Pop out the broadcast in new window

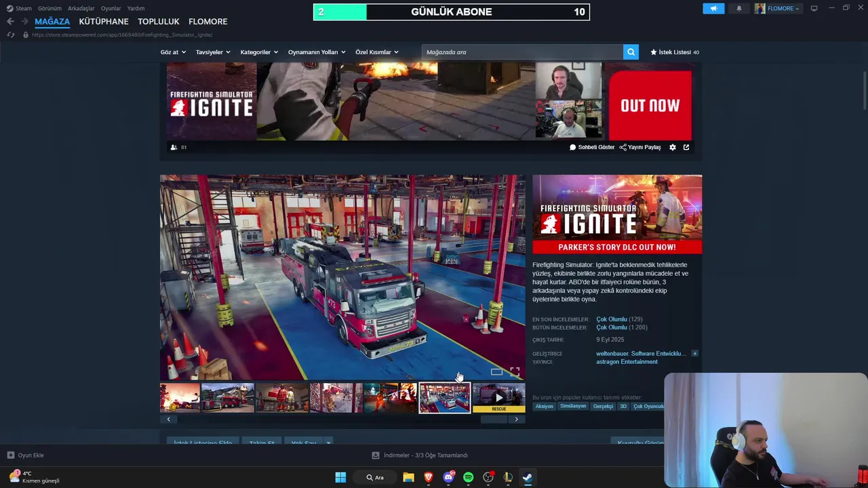686,147
